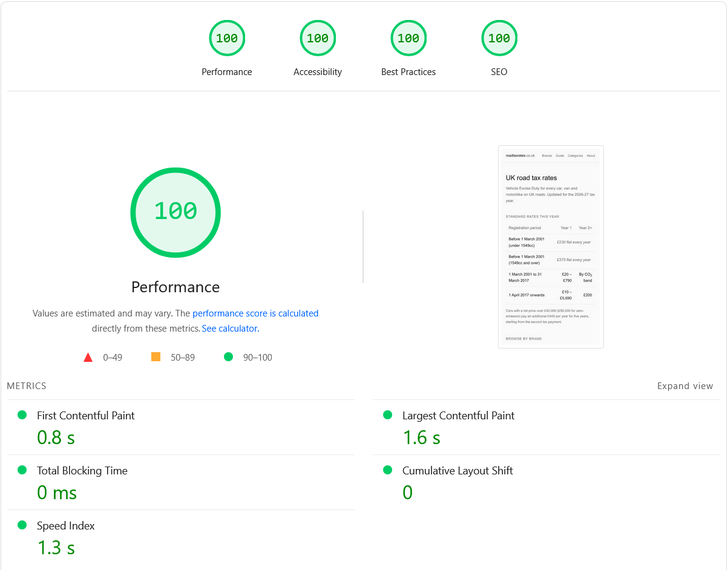Select the Total Blocking Time metric title
The width and height of the screenshot is (728, 570).
point(82,471)
